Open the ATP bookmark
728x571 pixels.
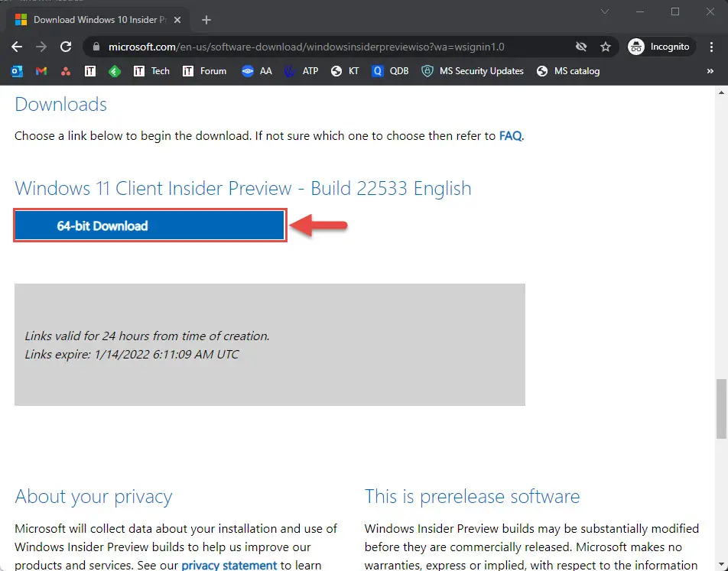[x=301, y=71]
